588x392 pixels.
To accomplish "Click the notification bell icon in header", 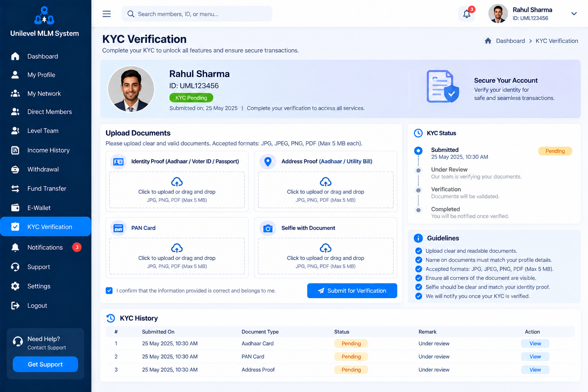I will click(467, 14).
